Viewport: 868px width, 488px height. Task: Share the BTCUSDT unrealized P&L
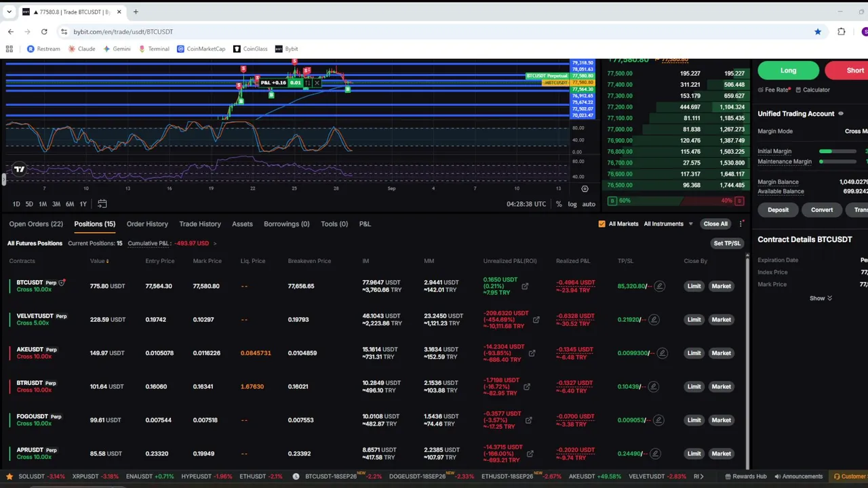click(525, 286)
